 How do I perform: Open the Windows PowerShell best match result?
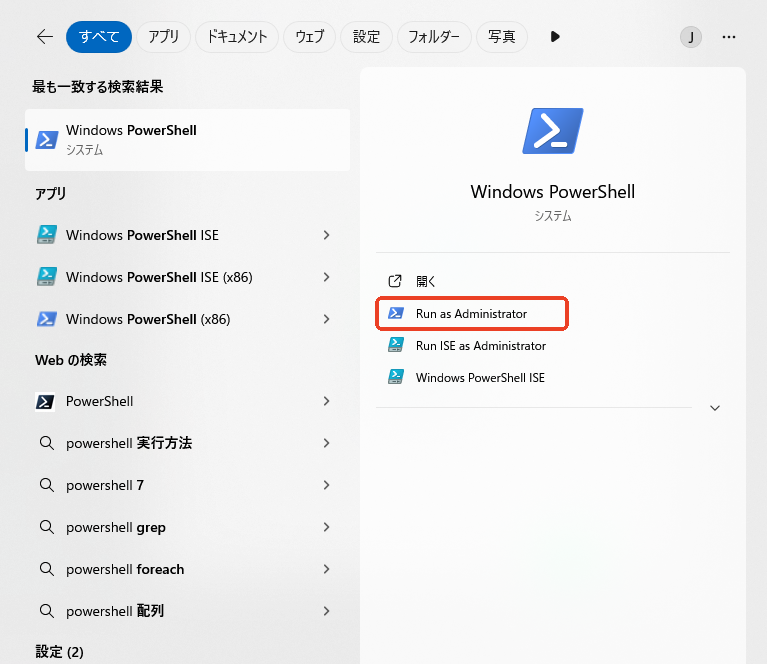point(187,140)
